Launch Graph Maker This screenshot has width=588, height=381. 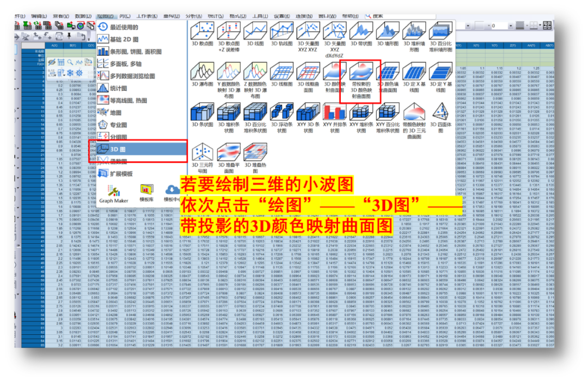(114, 194)
